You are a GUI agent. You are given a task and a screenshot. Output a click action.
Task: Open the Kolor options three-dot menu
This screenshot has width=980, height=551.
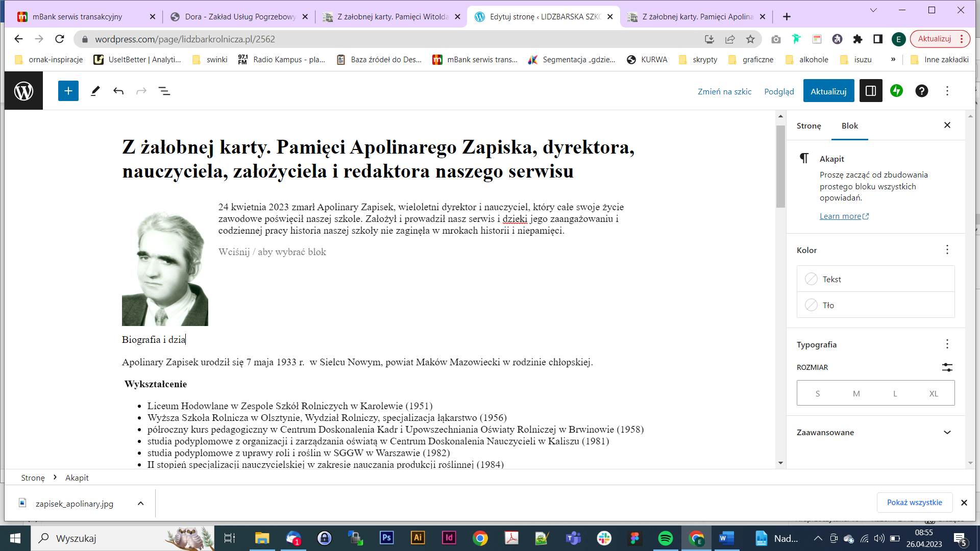947,250
